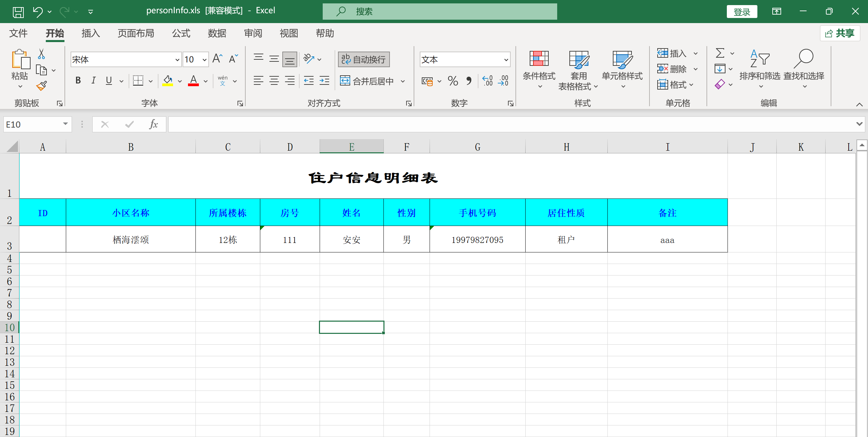Click the Increase Indent icon
The width and height of the screenshot is (868, 437).
click(324, 81)
